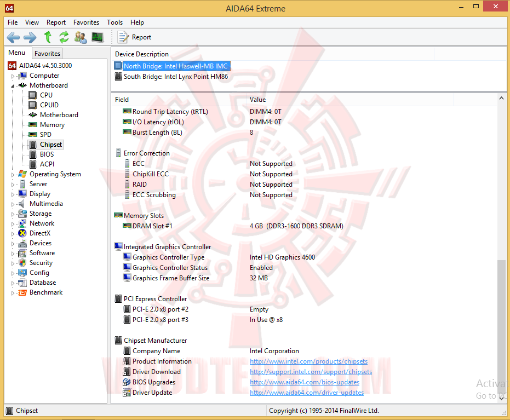Image resolution: width=510 pixels, height=420 pixels.
Task: Go forward with the blue right arrow
Action: click(30, 37)
